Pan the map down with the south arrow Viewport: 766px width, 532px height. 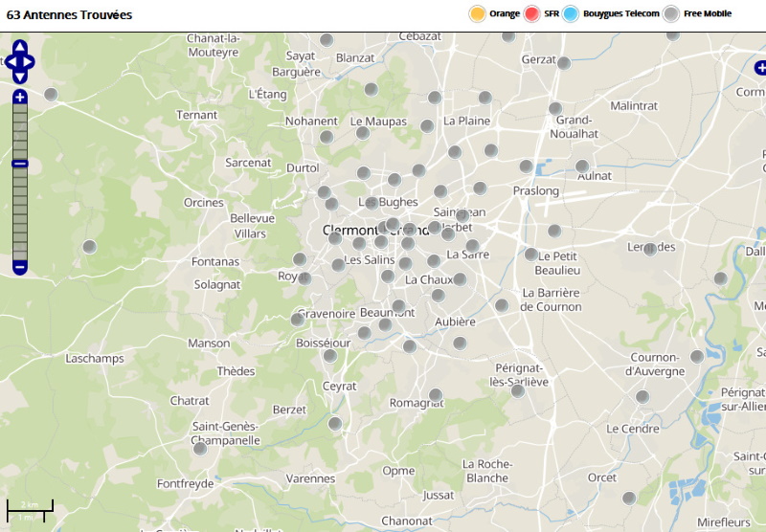click(x=19, y=78)
